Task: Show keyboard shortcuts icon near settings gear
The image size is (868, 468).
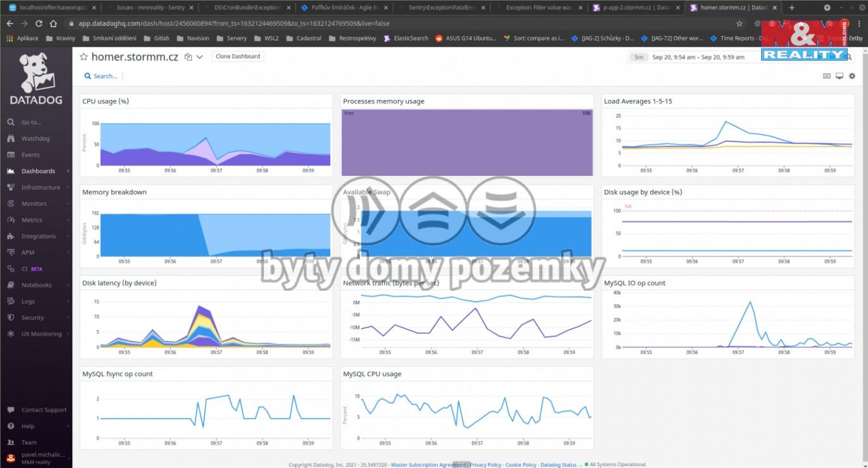Action: click(826, 76)
